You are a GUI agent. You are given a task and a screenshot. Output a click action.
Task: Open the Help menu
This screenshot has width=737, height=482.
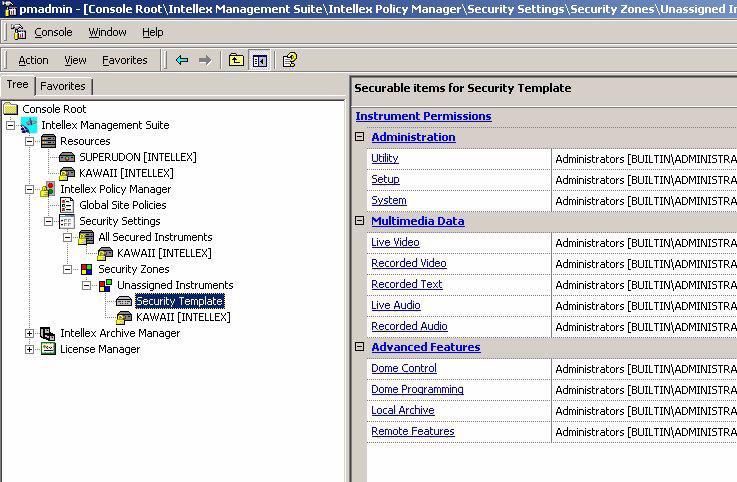point(153,32)
